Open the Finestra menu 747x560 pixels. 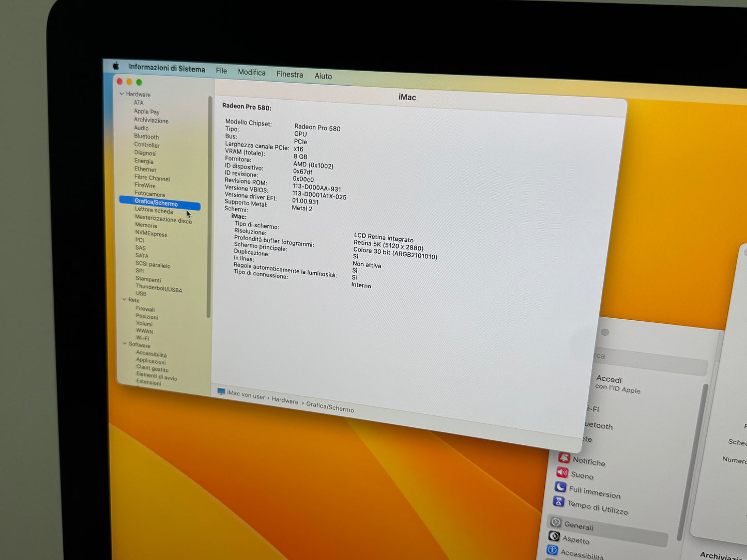pos(289,74)
